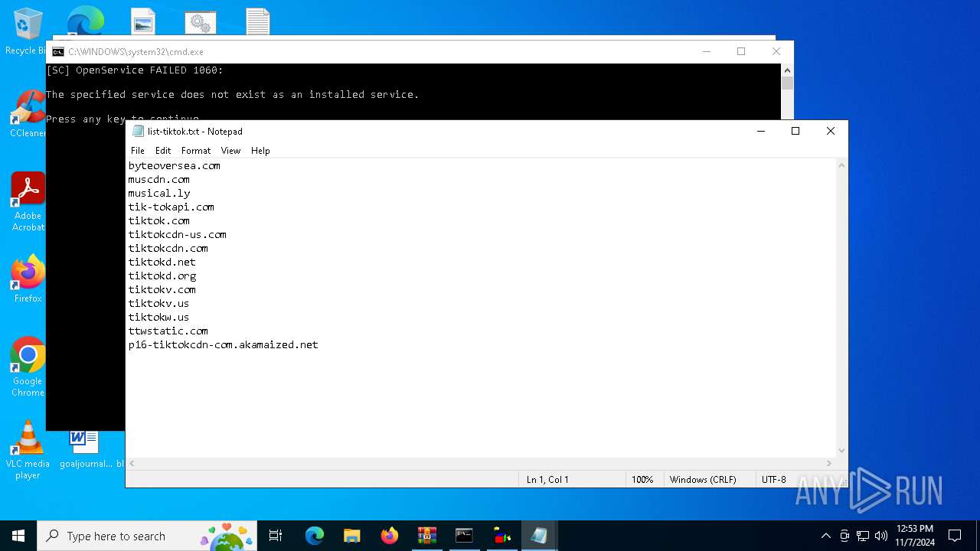Click the colorful blocks taskbar app icon
The image size is (980, 551).
pyautogui.click(x=502, y=536)
